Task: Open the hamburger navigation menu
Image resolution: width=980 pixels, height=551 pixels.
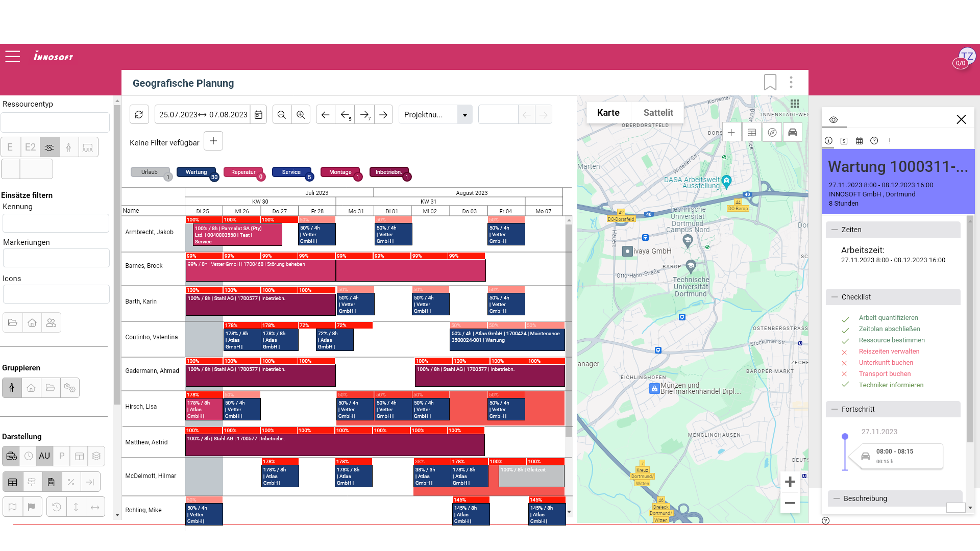Action: point(12,57)
